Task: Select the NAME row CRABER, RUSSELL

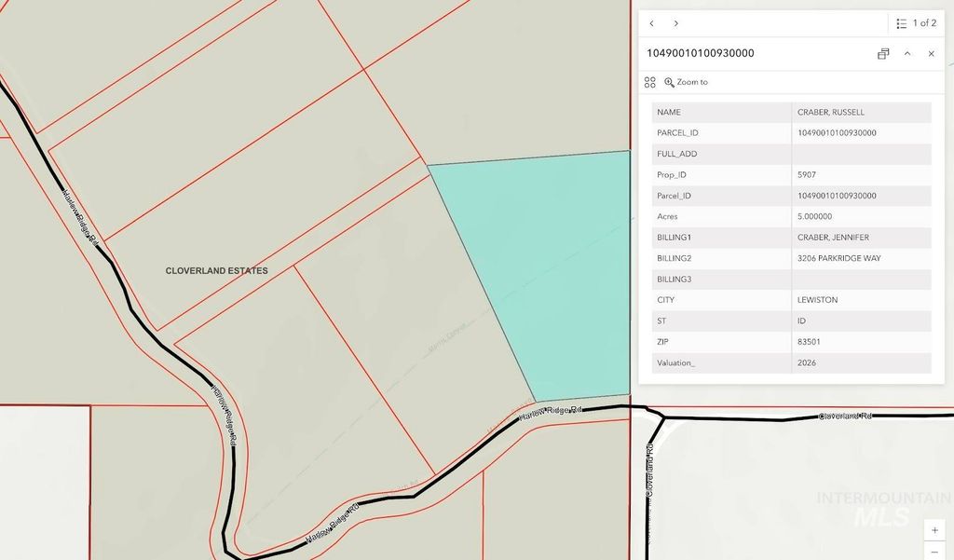Action: pos(792,112)
